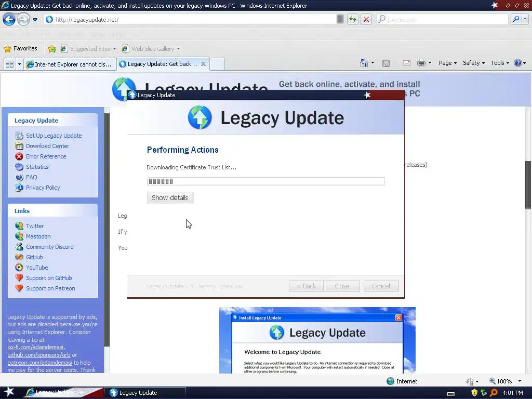Go back with the browser Back arrow
Image resolution: width=532 pixels, height=399 pixels.
click(9, 19)
